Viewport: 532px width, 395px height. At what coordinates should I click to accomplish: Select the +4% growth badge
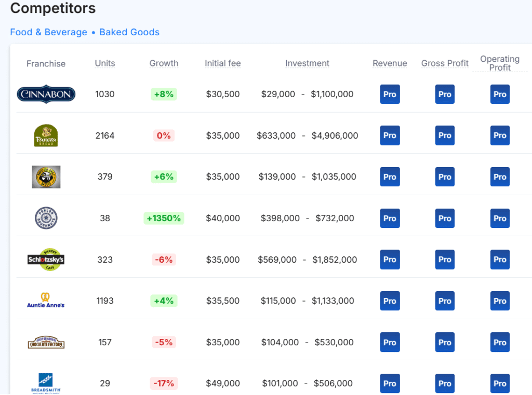(x=164, y=301)
